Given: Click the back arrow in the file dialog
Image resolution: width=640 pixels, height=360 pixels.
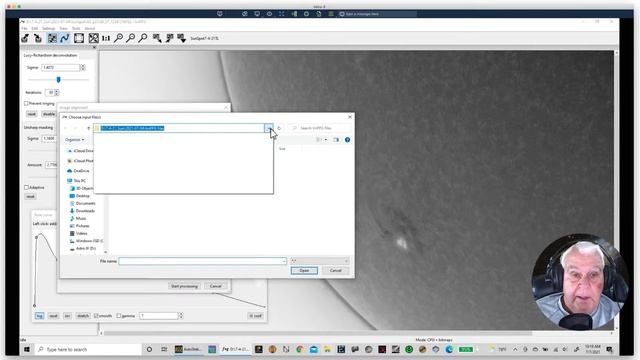Looking at the screenshot, I should tap(66, 128).
